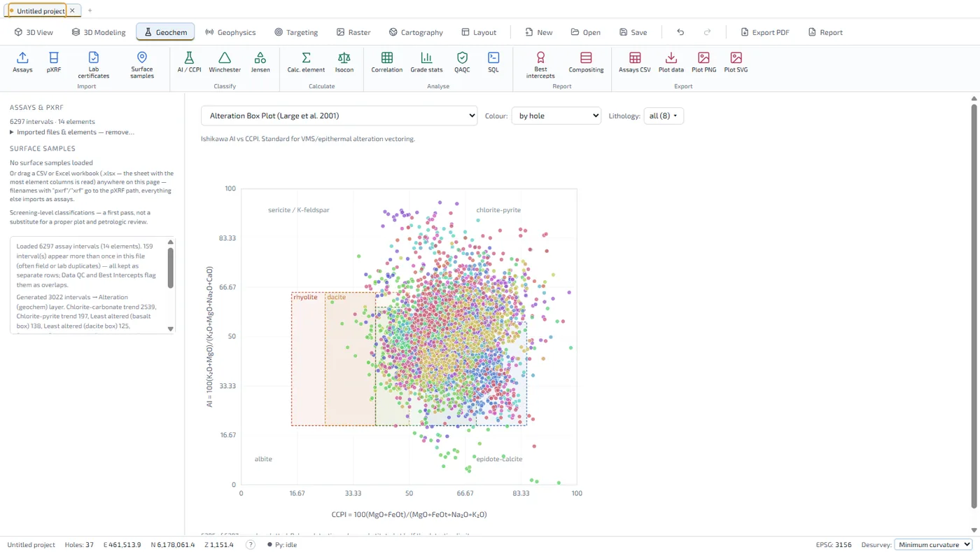This screenshot has width=980, height=552.
Task: Open the Geophysics tab
Action: click(230, 32)
